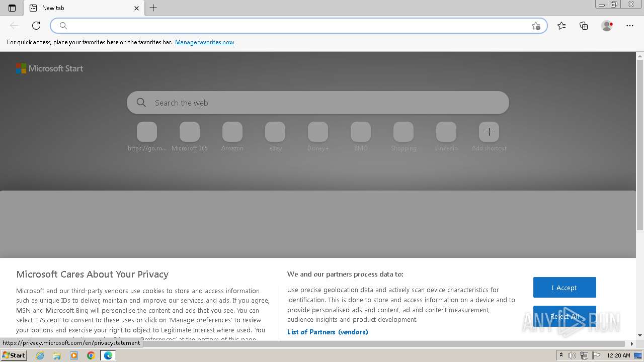Click Manage favorites now link
Image resolution: width=644 pixels, height=362 pixels.
point(204,42)
